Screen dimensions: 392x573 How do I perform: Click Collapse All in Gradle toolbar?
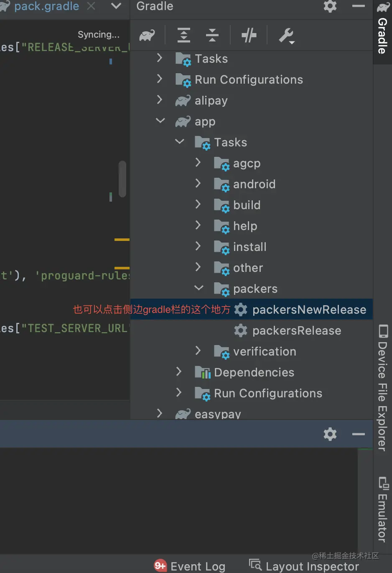pos(212,35)
